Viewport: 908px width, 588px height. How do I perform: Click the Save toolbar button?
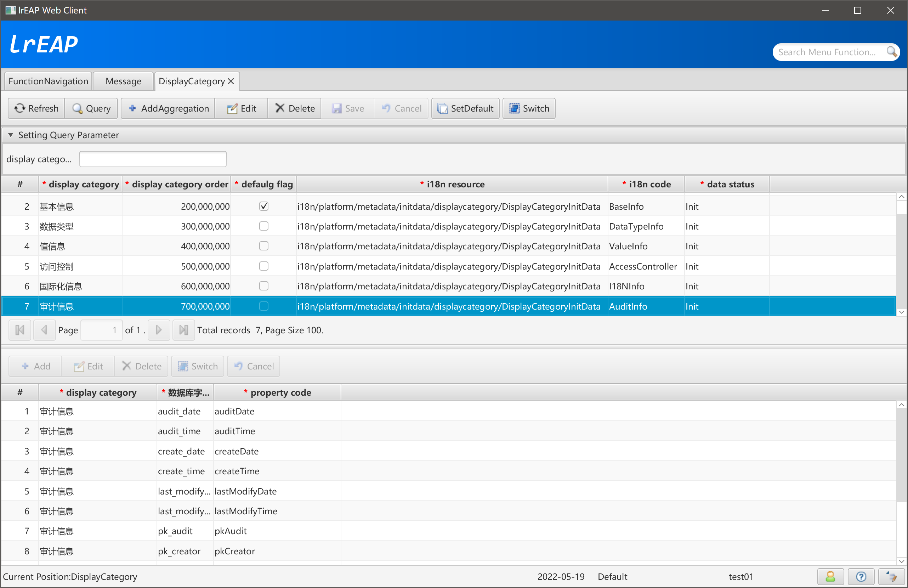[x=347, y=108]
